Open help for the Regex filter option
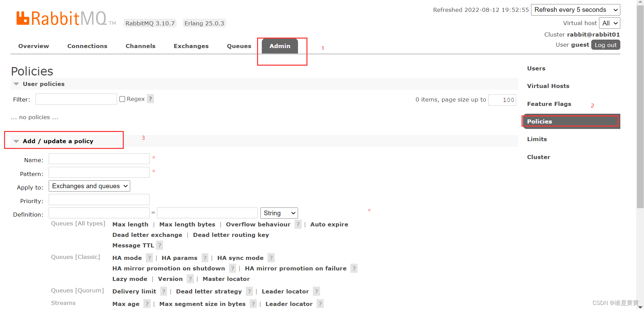The image size is (644, 309). tap(150, 99)
